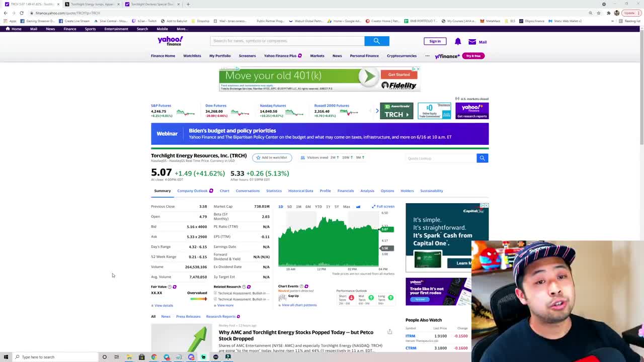
Task: Open the Financials tab
Action: (346, 191)
